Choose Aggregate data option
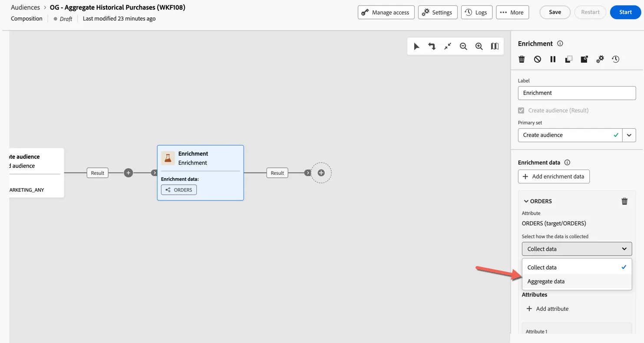The height and width of the screenshot is (343, 644). (x=577, y=281)
